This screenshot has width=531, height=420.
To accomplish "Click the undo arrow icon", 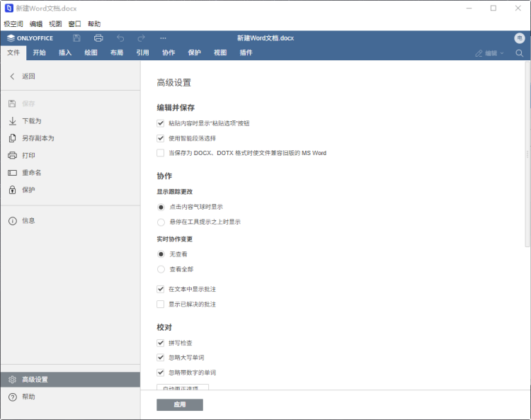I will [120, 38].
